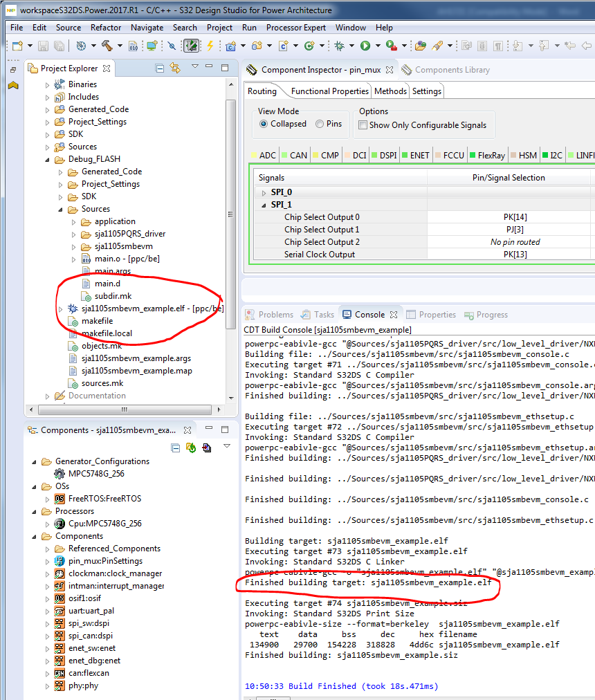This screenshot has width=595, height=700.
Task: Select the Collapsed view mode radio button
Action: click(x=264, y=125)
